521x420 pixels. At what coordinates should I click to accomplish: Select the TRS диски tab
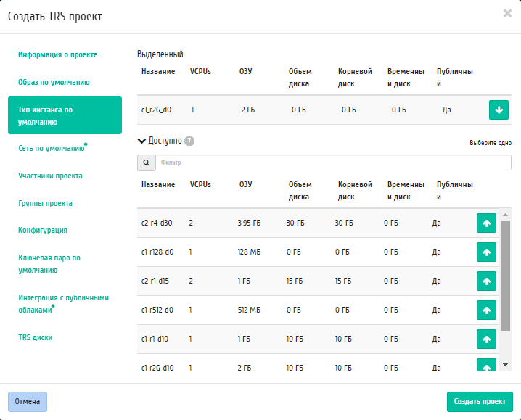[x=36, y=337]
